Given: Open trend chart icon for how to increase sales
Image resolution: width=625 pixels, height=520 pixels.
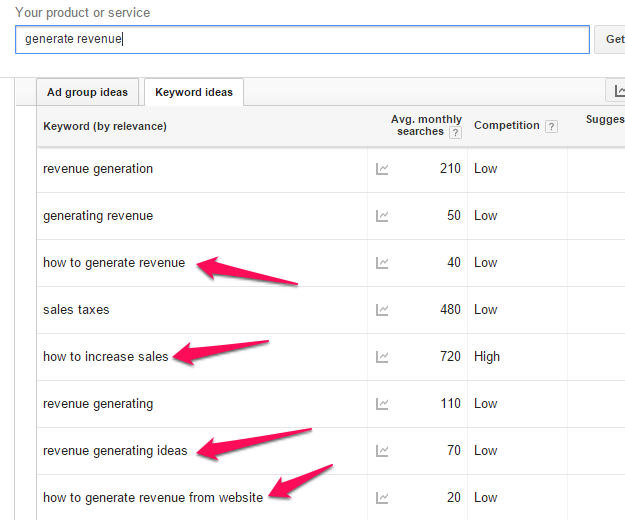Looking at the screenshot, I should coord(382,357).
